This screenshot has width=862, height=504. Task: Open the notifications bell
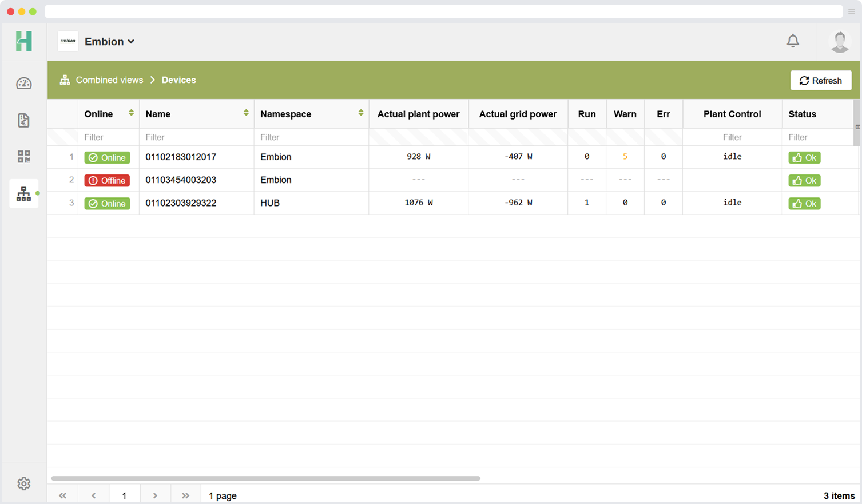[x=793, y=41]
